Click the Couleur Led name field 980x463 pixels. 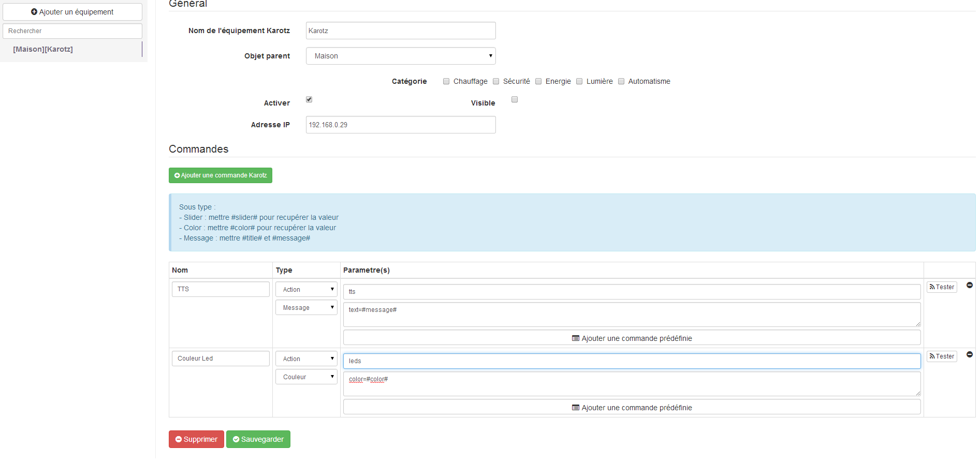coord(221,359)
